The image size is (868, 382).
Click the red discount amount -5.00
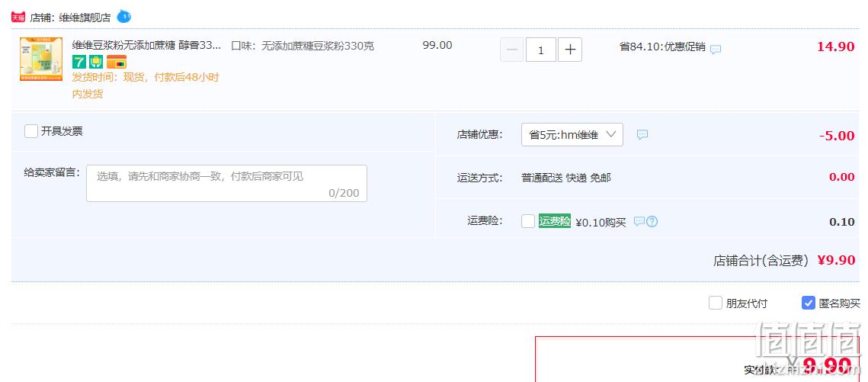point(837,136)
